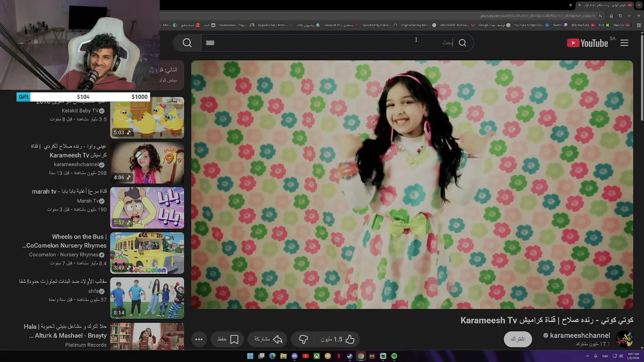Open a new browser tab with plus

[570, 5]
